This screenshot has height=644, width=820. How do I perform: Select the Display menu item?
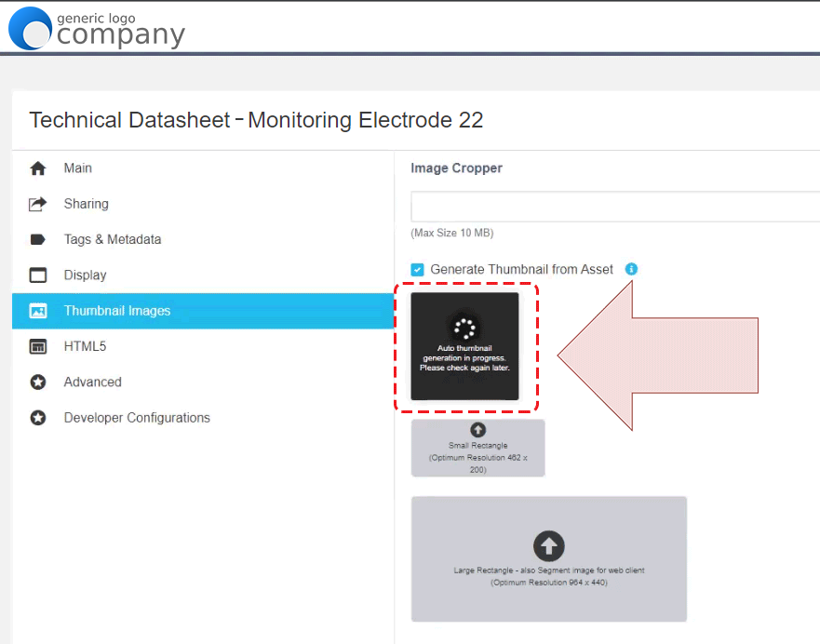tap(203, 275)
